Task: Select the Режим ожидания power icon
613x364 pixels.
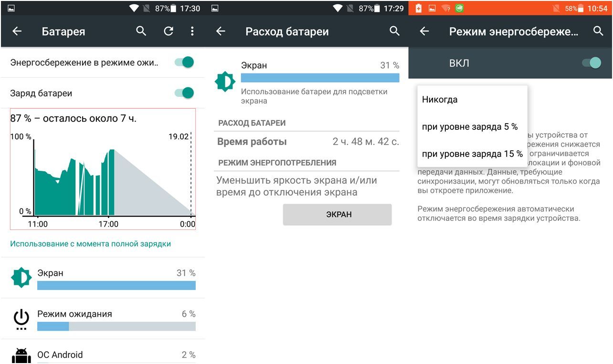Action: pyautogui.click(x=21, y=319)
